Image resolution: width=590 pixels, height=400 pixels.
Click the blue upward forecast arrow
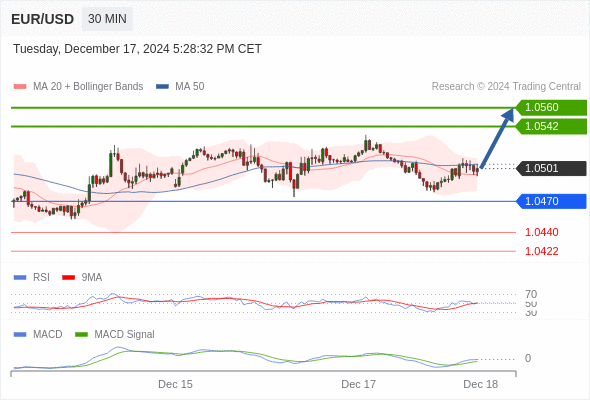click(497, 138)
